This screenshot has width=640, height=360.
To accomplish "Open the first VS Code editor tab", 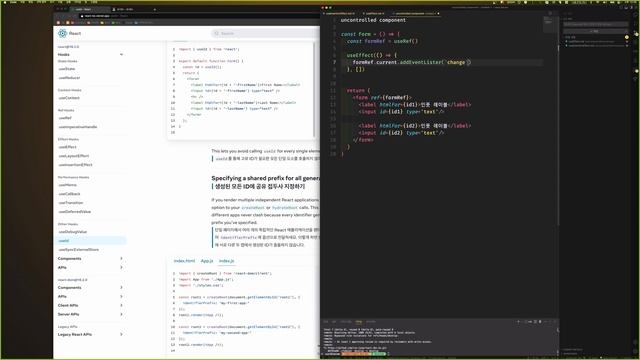I will [340, 13].
